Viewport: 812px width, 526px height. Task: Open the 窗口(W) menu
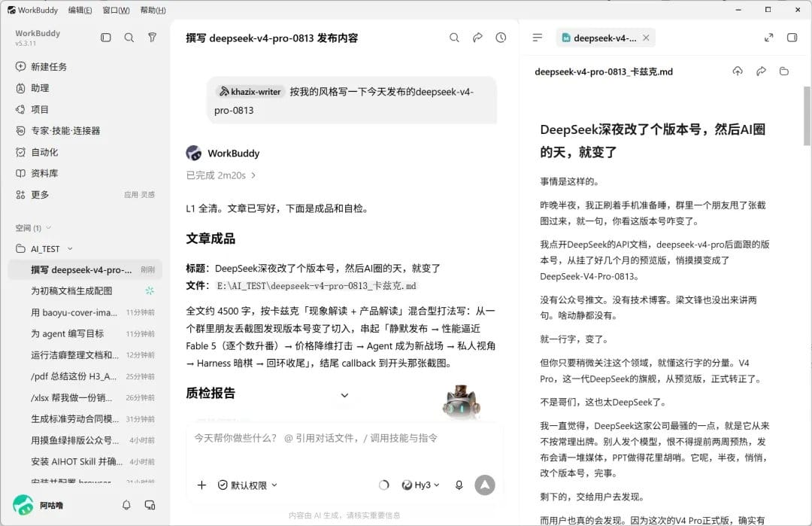[116, 10]
